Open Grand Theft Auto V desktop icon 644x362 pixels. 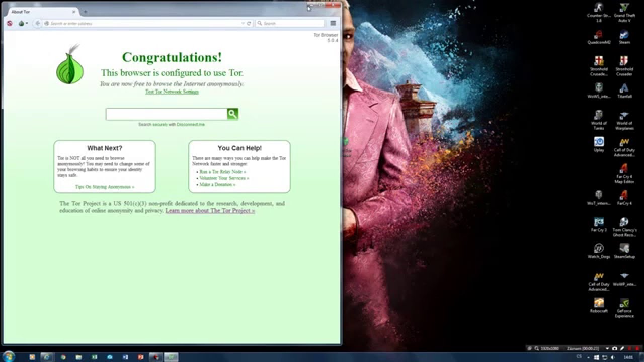tap(624, 14)
